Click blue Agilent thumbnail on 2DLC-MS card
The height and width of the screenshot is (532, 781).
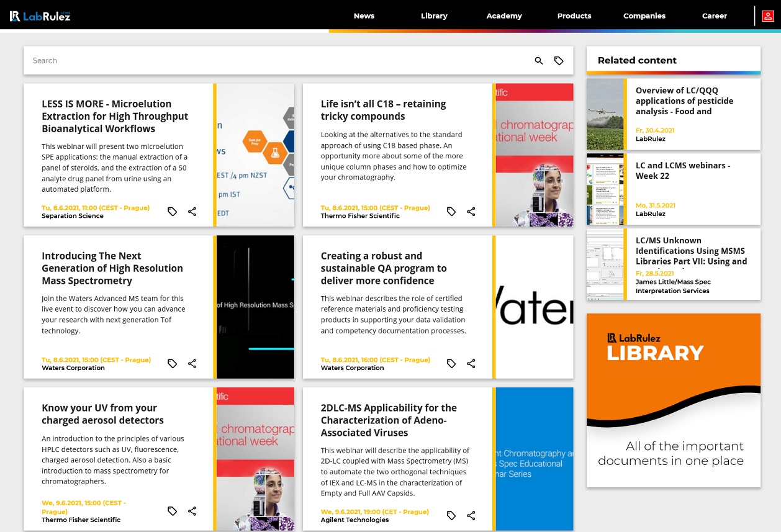[535, 459]
